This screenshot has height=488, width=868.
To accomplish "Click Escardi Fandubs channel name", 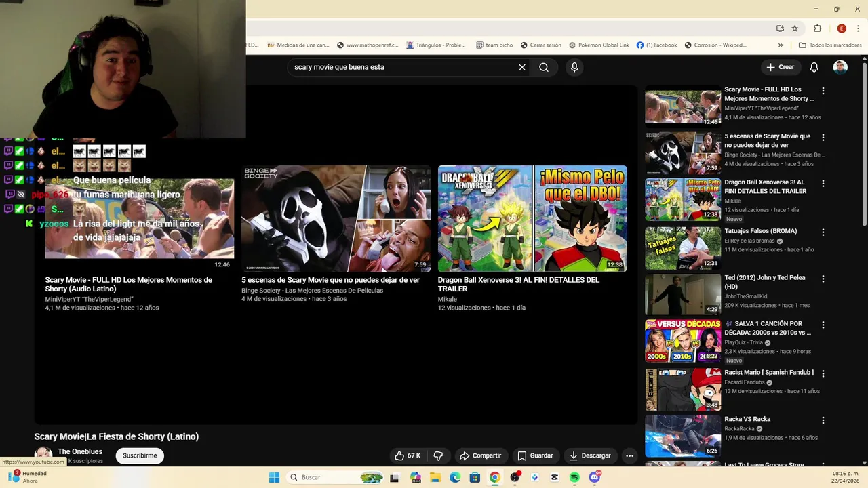I will pyautogui.click(x=744, y=382).
